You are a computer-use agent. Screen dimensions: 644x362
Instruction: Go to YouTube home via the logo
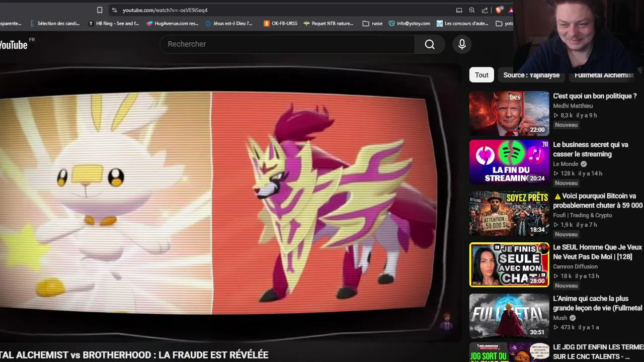(x=14, y=45)
